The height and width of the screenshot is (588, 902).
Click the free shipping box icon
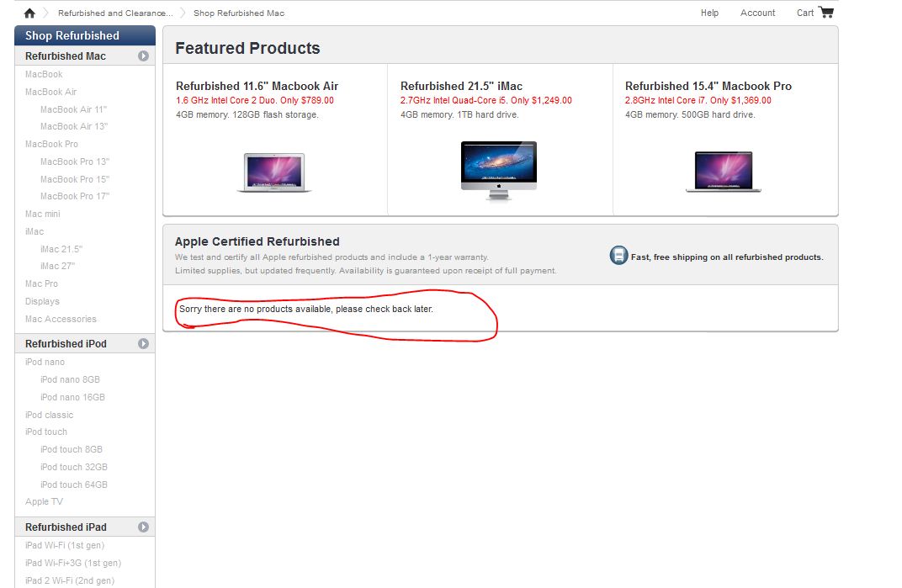coord(618,255)
